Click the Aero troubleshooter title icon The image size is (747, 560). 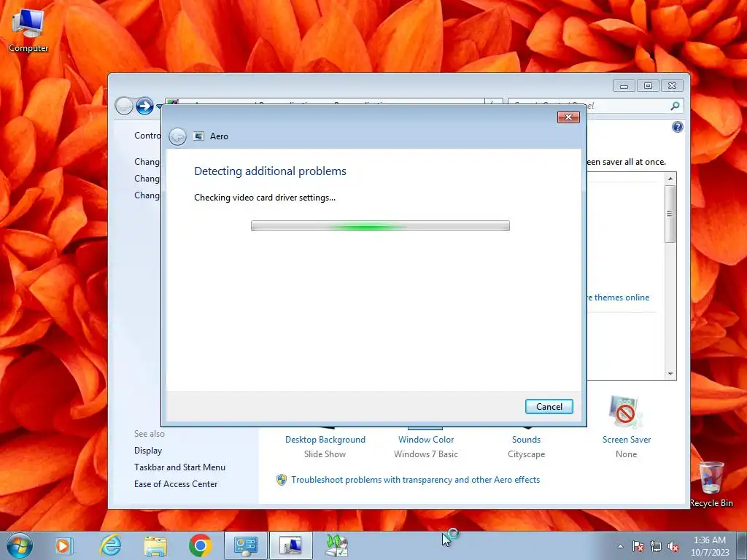(198, 136)
